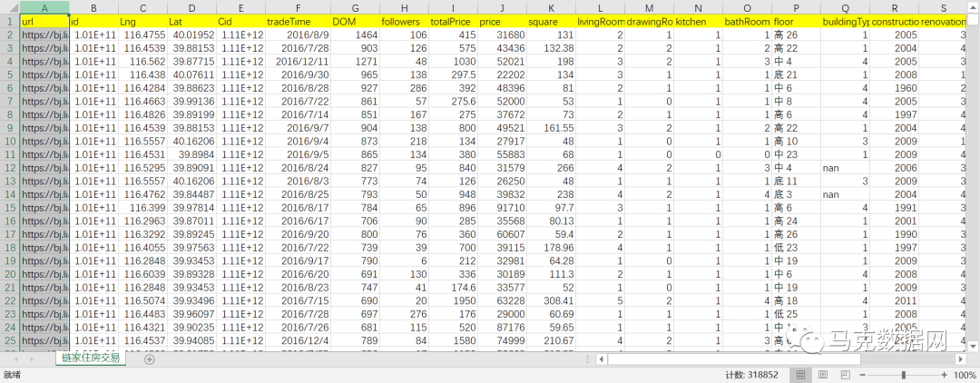Zoom in with the plus icon

tap(944, 375)
